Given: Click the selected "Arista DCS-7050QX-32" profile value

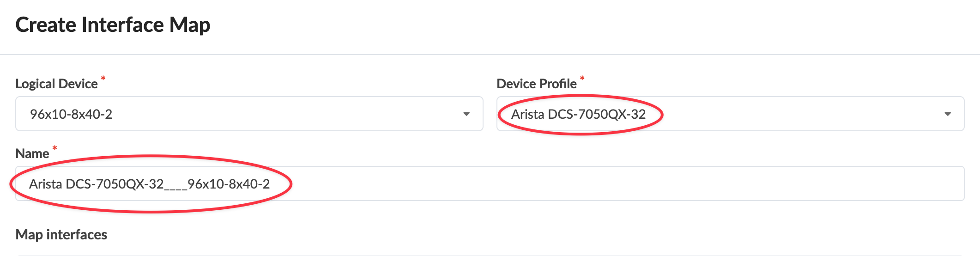Looking at the screenshot, I should pos(578,114).
